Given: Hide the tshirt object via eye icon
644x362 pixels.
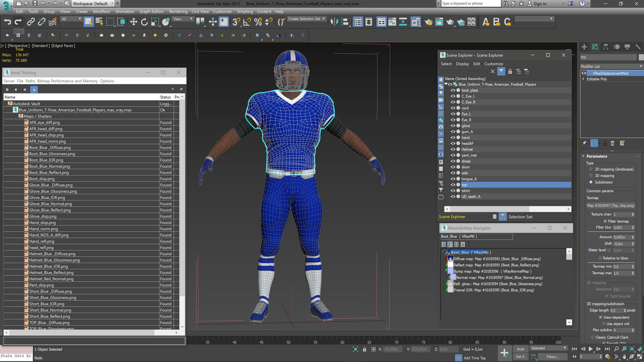Looking at the screenshot, I should pyautogui.click(x=453, y=191).
